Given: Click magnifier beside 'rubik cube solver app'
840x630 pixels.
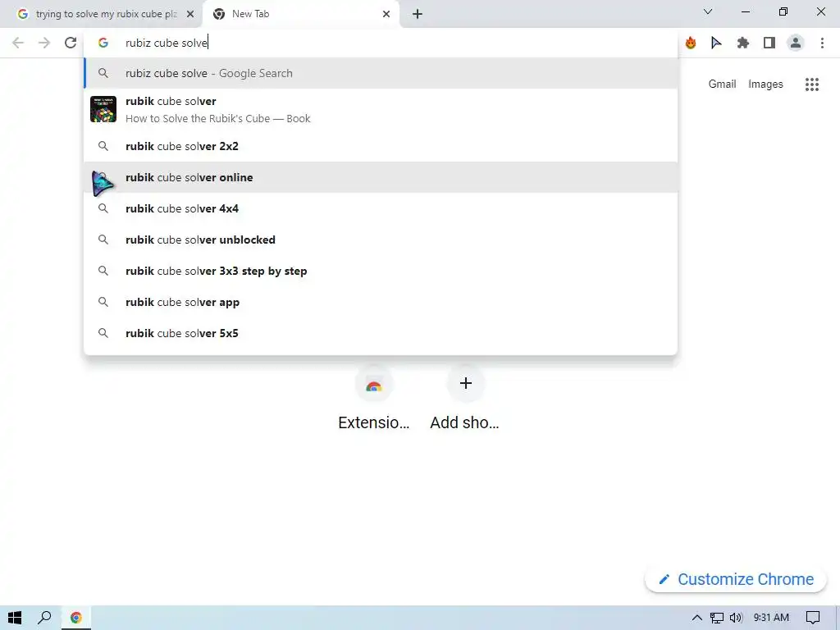Looking at the screenshot, I should [103, 302].
